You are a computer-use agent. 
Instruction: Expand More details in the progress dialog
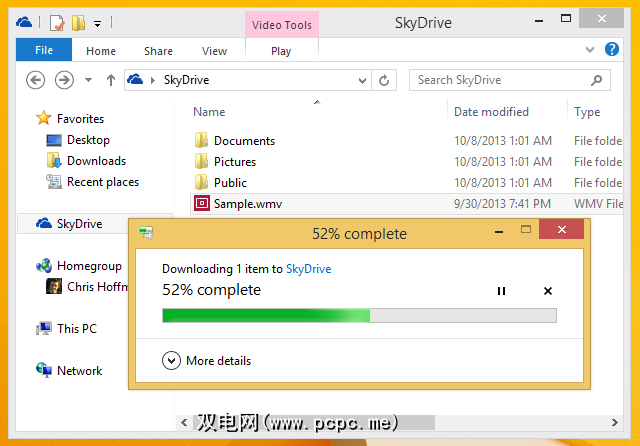(207, 361)
